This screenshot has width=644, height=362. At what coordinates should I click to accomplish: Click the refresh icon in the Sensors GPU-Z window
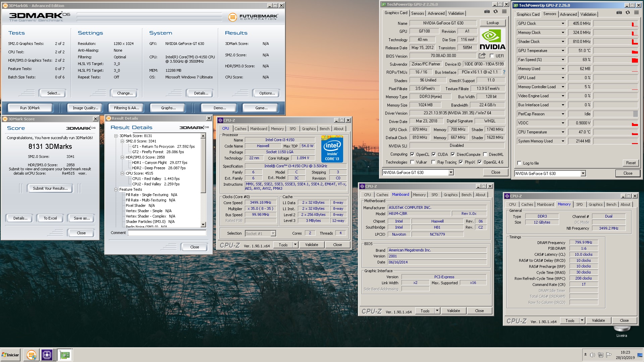click(628, 13)
